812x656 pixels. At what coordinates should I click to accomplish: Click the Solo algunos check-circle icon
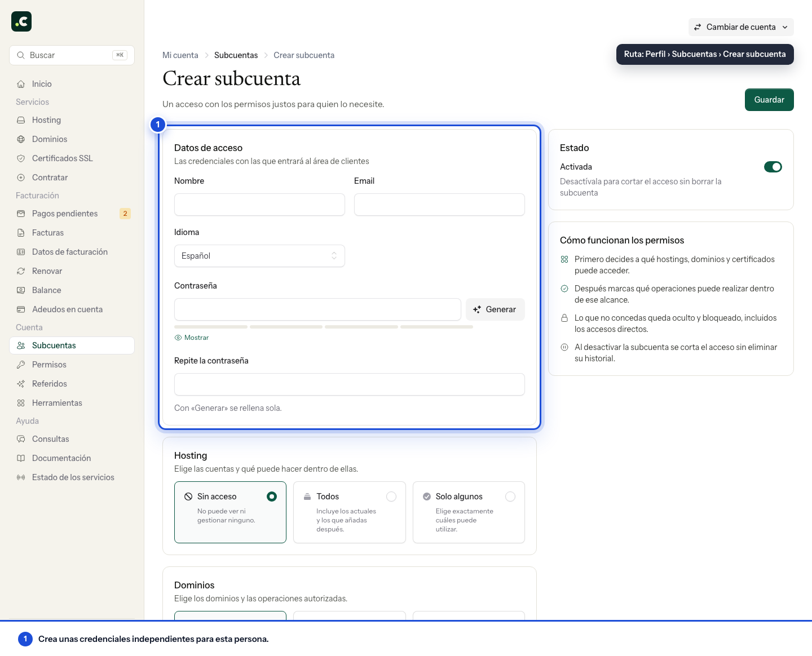(x=427, y=497)
